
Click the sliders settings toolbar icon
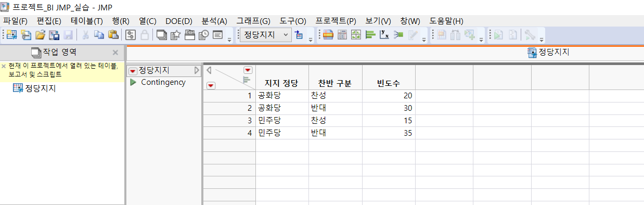[x=130, y=35]
